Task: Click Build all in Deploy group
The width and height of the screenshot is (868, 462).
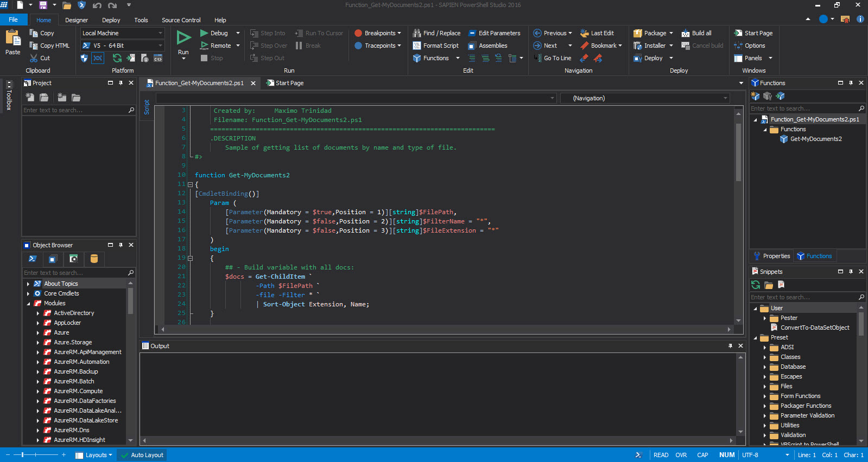Action: 696,33
